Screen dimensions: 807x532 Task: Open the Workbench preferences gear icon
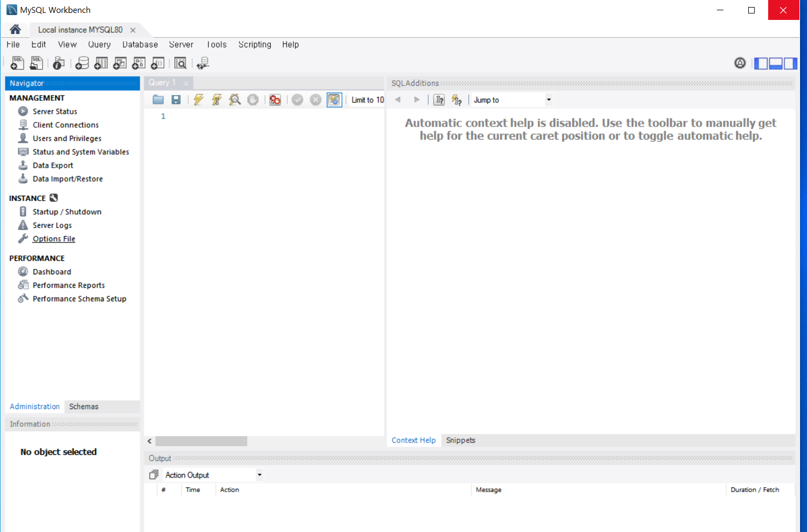coord(740,63)
